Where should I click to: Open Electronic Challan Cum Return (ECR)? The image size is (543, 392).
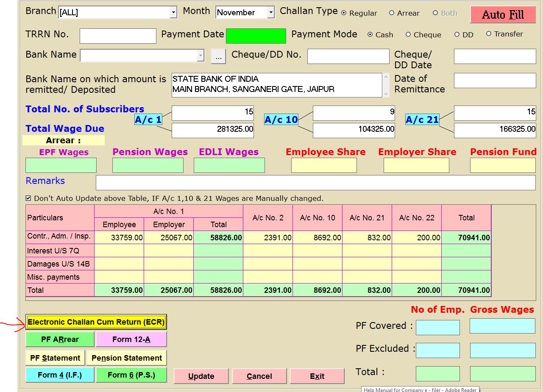(96, 322)
